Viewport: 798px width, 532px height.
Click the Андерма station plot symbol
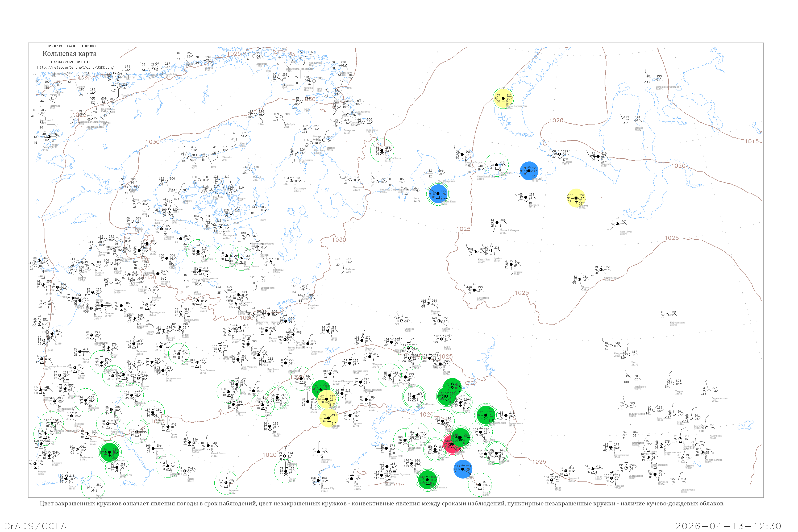pos(559,154)
